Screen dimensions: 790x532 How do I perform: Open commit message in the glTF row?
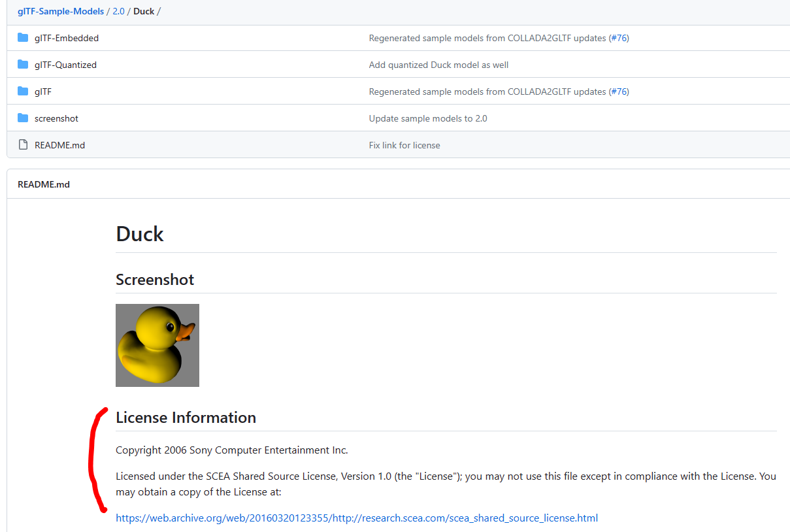pos(487,91)
